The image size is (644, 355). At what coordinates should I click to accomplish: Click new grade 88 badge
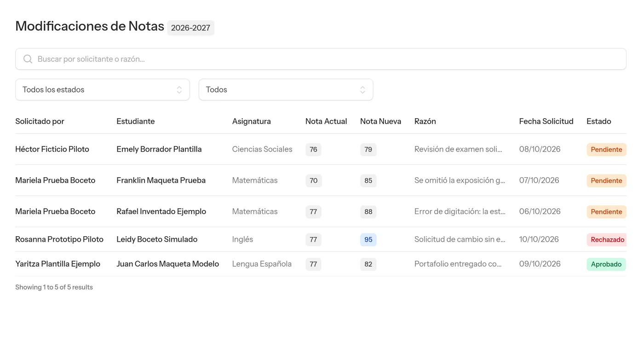368,212
